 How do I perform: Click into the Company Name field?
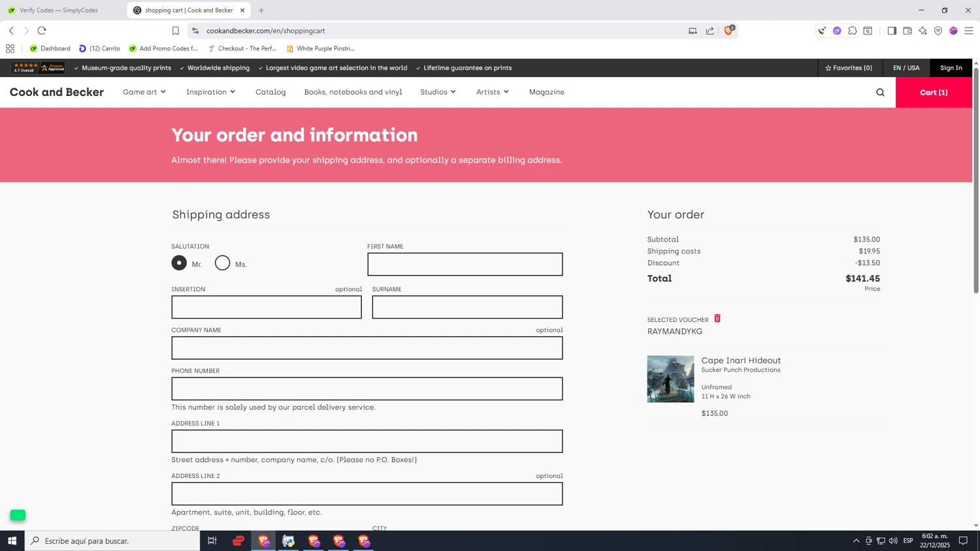367,348
